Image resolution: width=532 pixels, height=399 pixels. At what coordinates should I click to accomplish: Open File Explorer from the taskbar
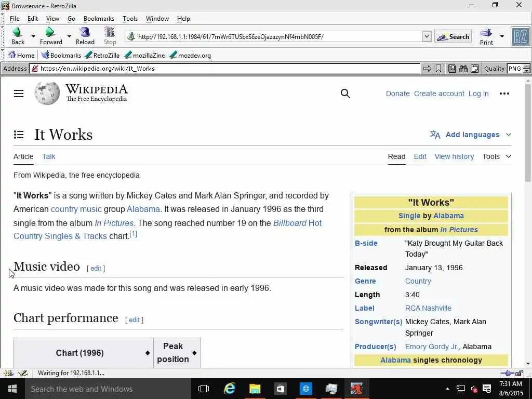[x=255, y=389]
